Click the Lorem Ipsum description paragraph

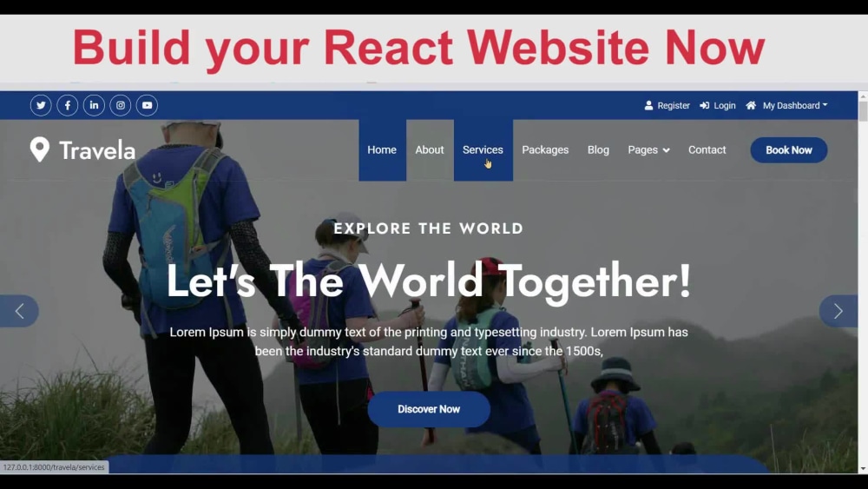[x=429, y=341]
